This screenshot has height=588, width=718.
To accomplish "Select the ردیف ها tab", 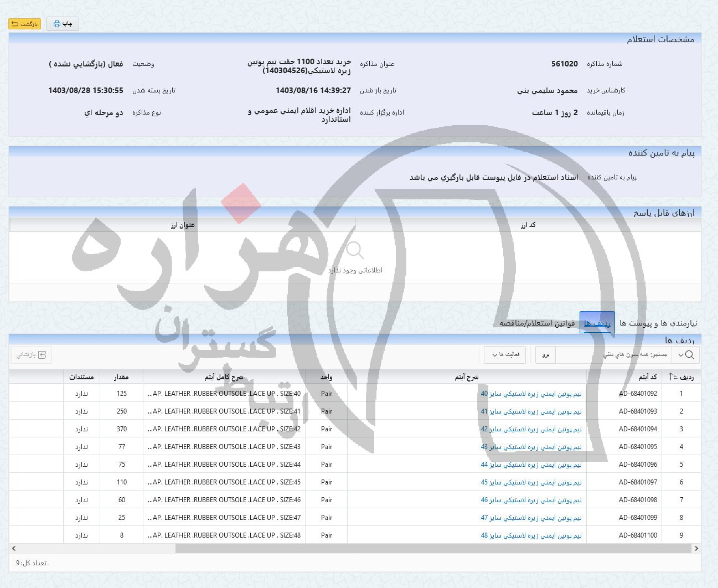I will click(x=597, y=323).
